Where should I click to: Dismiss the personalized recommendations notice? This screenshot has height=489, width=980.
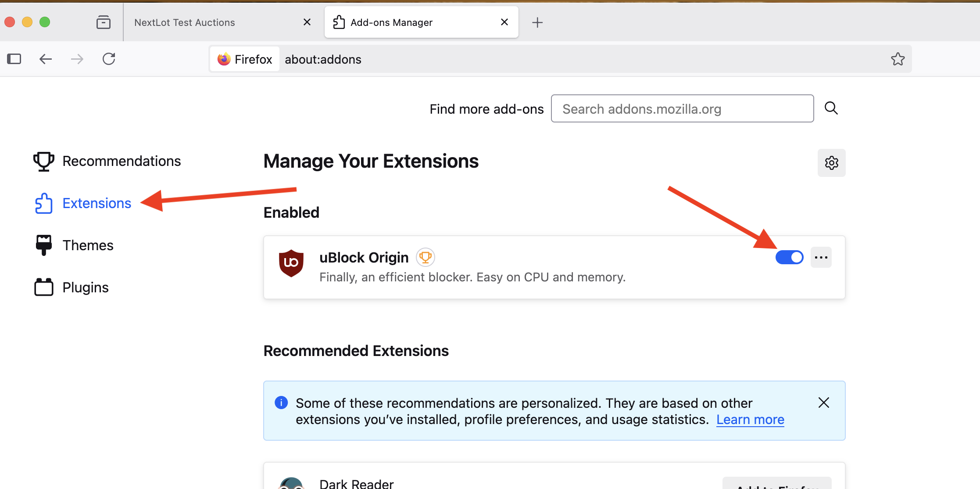tap(824, 403)
